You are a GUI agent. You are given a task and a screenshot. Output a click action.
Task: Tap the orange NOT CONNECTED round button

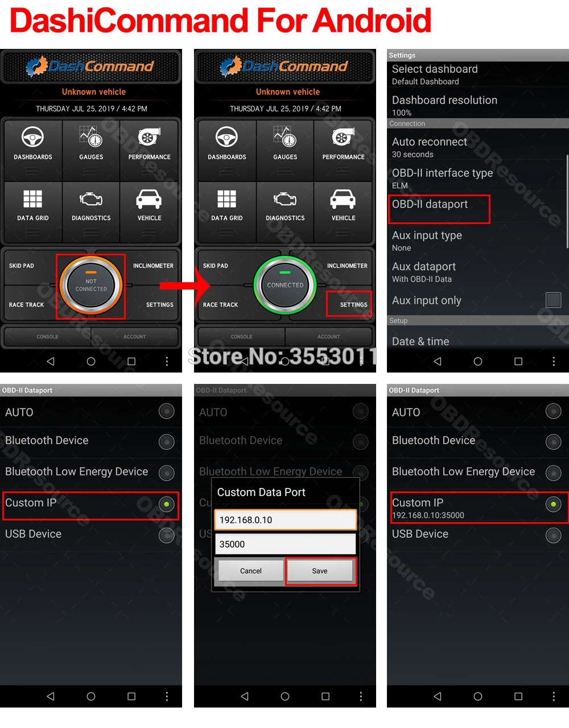(91, 285)
